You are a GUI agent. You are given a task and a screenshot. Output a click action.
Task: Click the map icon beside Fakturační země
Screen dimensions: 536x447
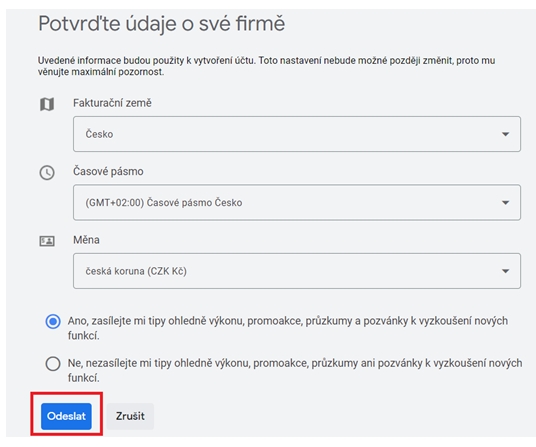[x=47, y=104]
